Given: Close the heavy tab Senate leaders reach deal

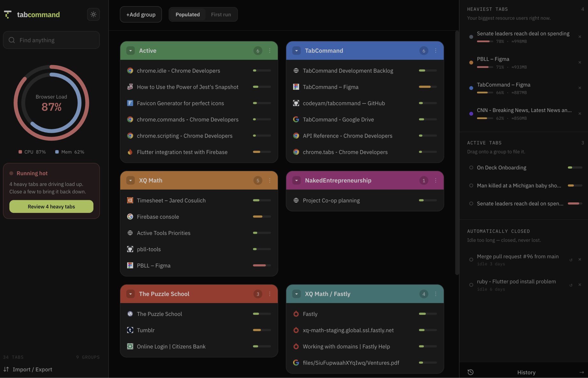Looking at the screenshot, I should point(580,37).
